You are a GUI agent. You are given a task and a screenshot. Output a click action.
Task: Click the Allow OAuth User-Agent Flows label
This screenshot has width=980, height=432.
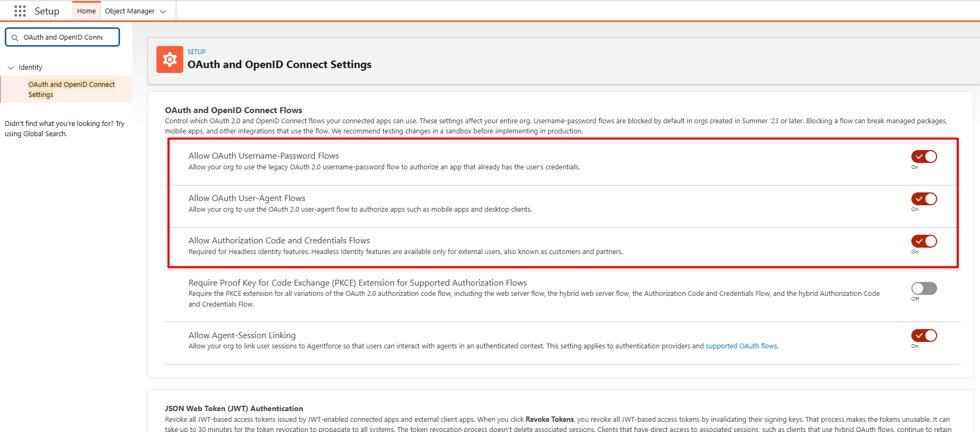[247, 198]
